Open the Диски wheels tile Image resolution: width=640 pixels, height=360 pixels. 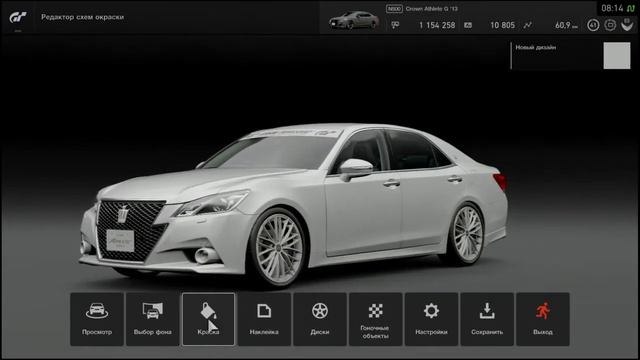(320, 319)
